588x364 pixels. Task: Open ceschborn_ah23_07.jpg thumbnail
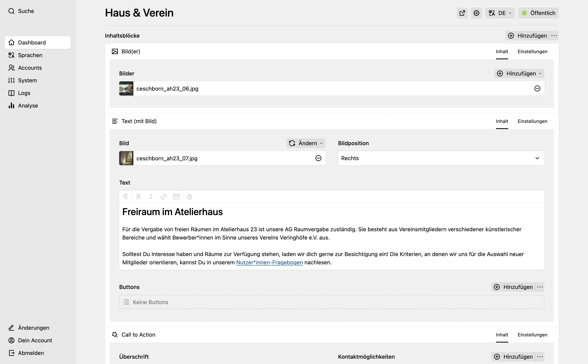click(126, 158)
